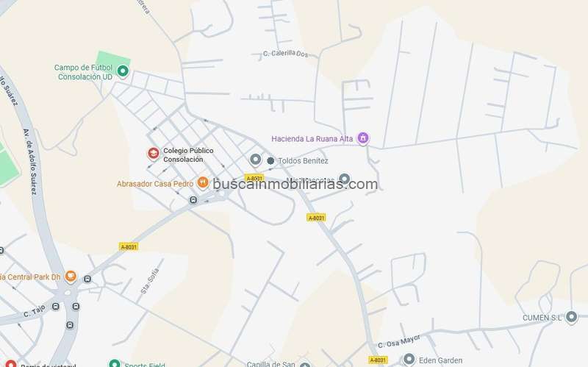
Task: Click the CUMEN S.L location pin
Action: click(x=571, y=317)
